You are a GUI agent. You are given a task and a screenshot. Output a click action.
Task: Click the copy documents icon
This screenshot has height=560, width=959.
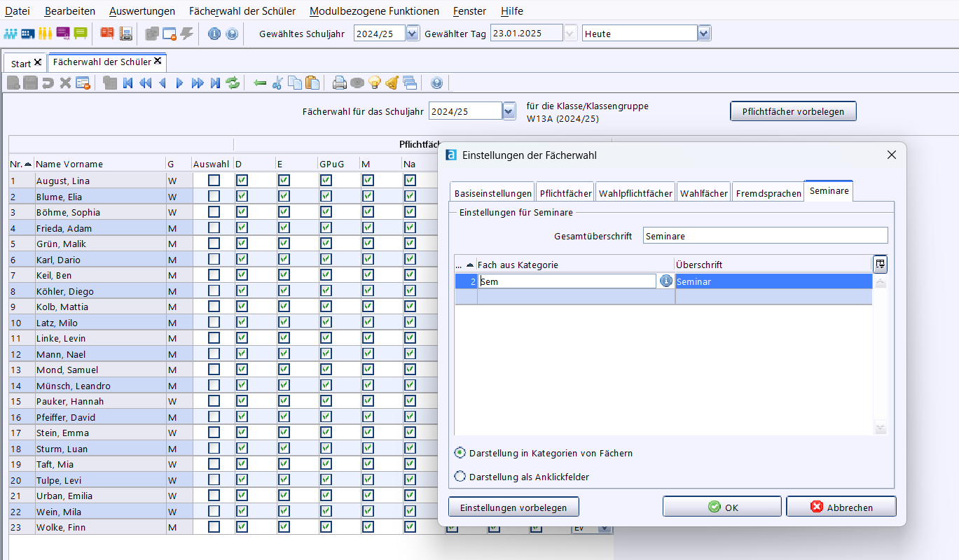[x=295, y=83]
